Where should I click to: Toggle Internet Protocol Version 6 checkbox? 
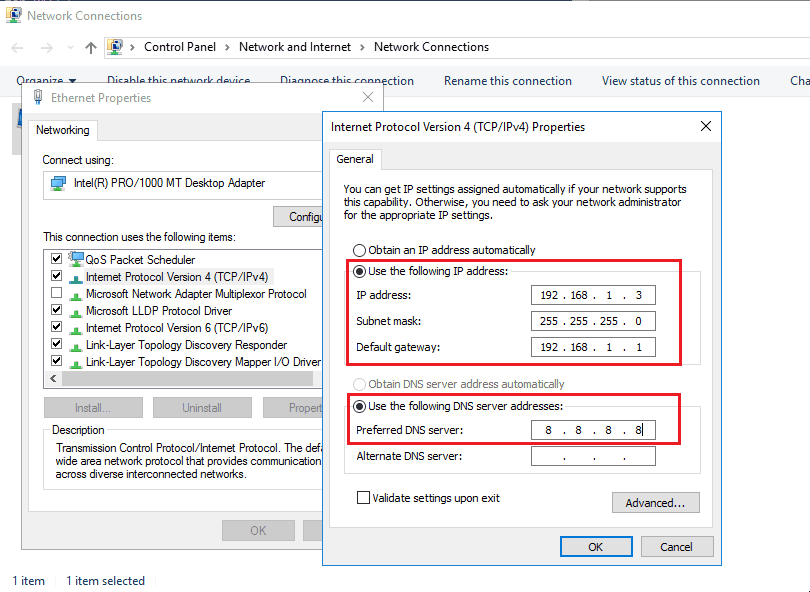pos(57,327)
